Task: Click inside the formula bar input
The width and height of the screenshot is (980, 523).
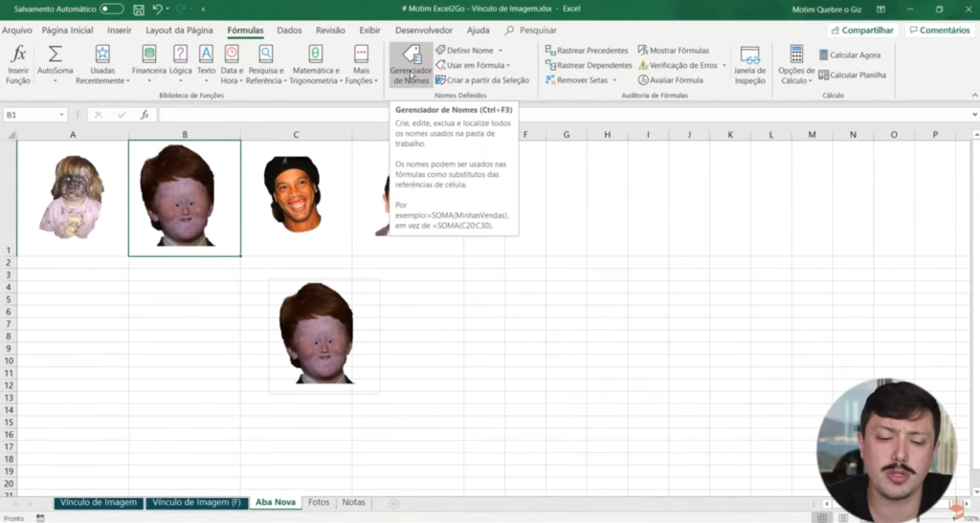Action: pos(563,115)
